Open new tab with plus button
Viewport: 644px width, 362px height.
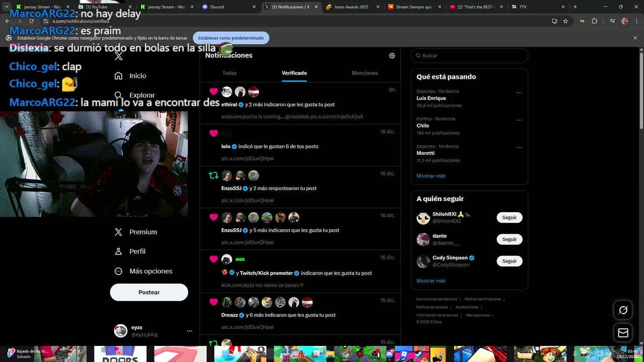click(575, 7)
